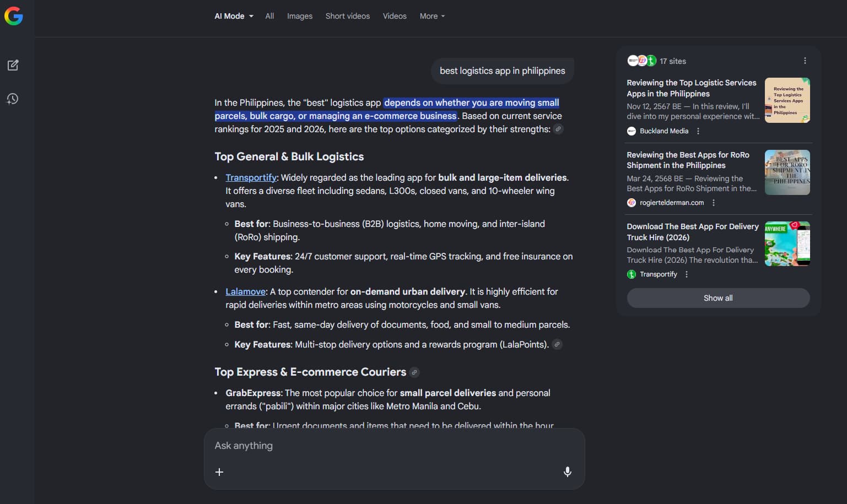Screen dimensions: 847x504
Task: Click the 'Buckland Media' source name
Action: pyautogui.click(x=664, y=131)
